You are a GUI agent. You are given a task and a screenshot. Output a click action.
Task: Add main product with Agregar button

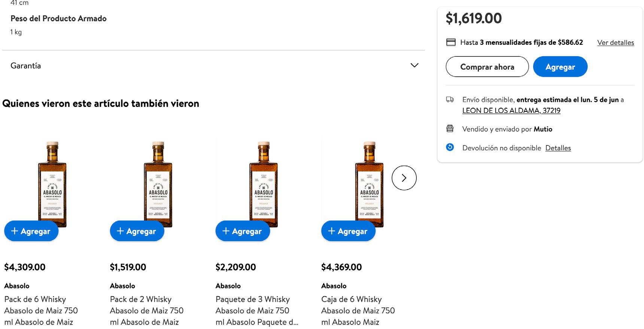coord(560,67)
